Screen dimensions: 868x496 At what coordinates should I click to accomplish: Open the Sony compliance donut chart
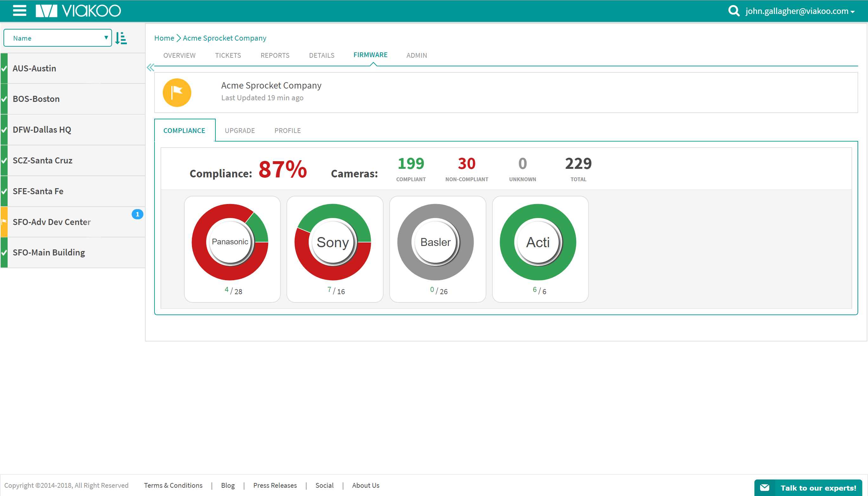(333, 242)
